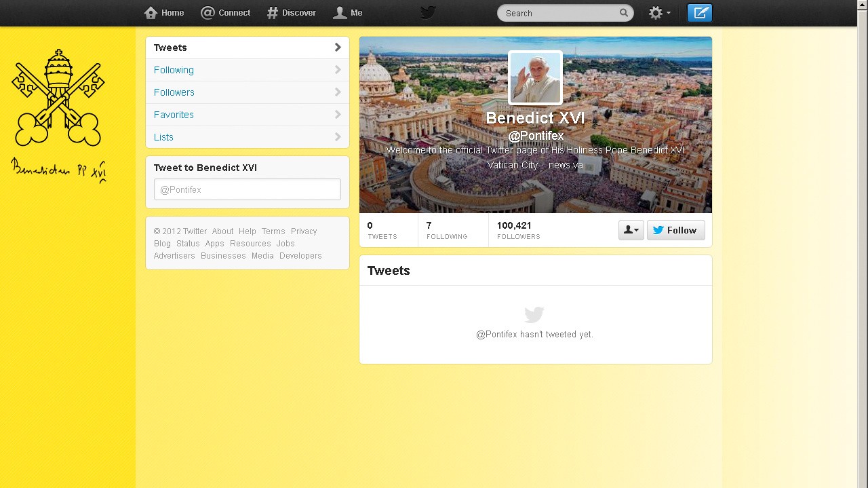Click the Discover hashtag icon
Screen dimensions: 868x488
pyautogui.click(x=273, y=13)
